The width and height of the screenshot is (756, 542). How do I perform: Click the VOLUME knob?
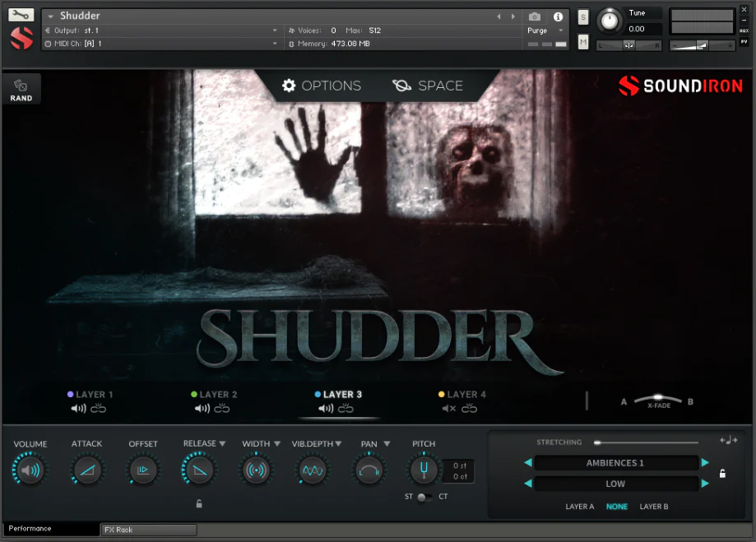[30, 470]
